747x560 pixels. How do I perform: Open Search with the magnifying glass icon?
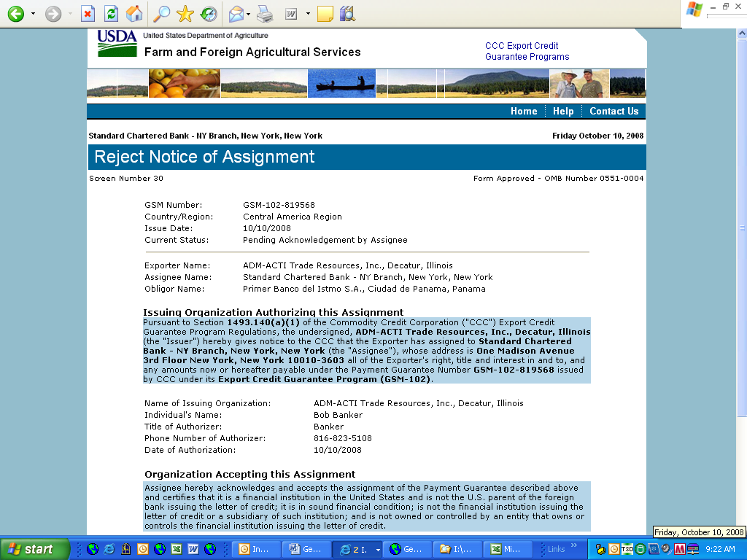(x=161, y=14)
